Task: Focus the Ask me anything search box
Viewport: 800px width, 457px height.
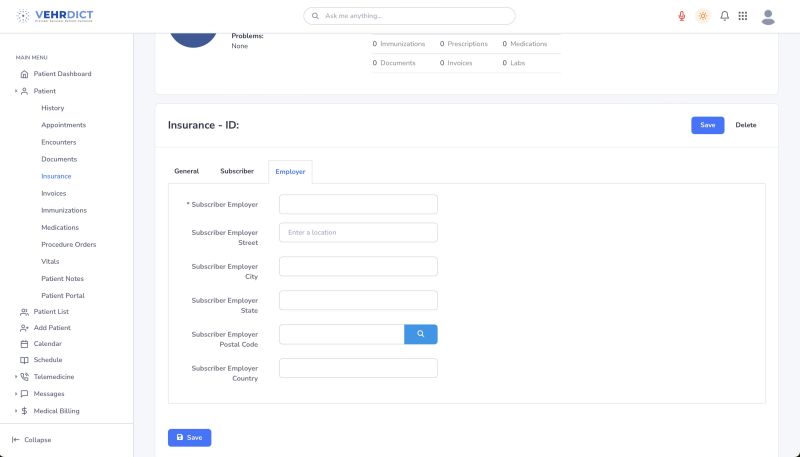Action: (410, 16)
